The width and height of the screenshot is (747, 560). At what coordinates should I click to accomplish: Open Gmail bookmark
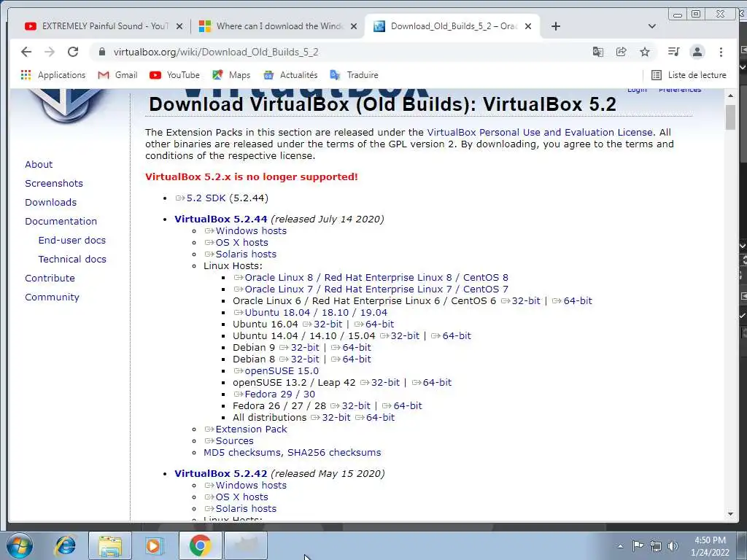pos(117,75)
